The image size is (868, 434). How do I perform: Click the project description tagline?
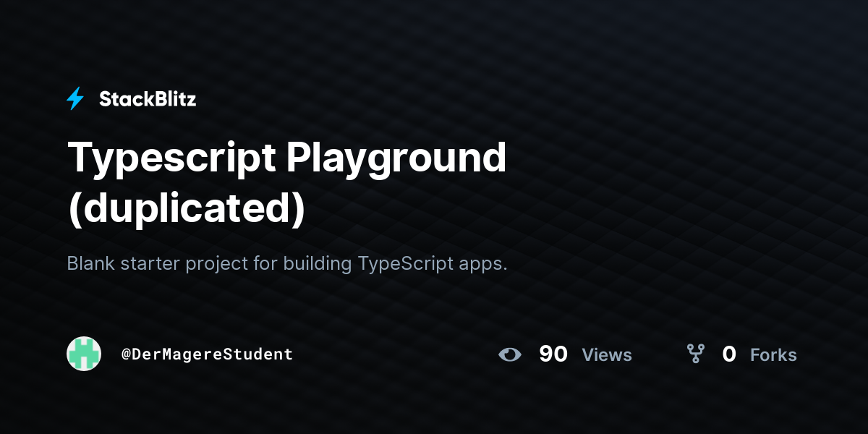(x=287, y=263)
